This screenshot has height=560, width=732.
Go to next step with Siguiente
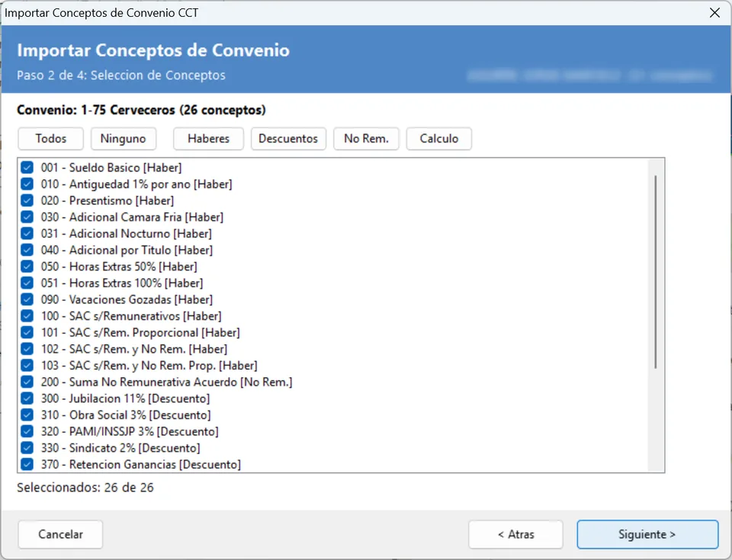(647, 534)
